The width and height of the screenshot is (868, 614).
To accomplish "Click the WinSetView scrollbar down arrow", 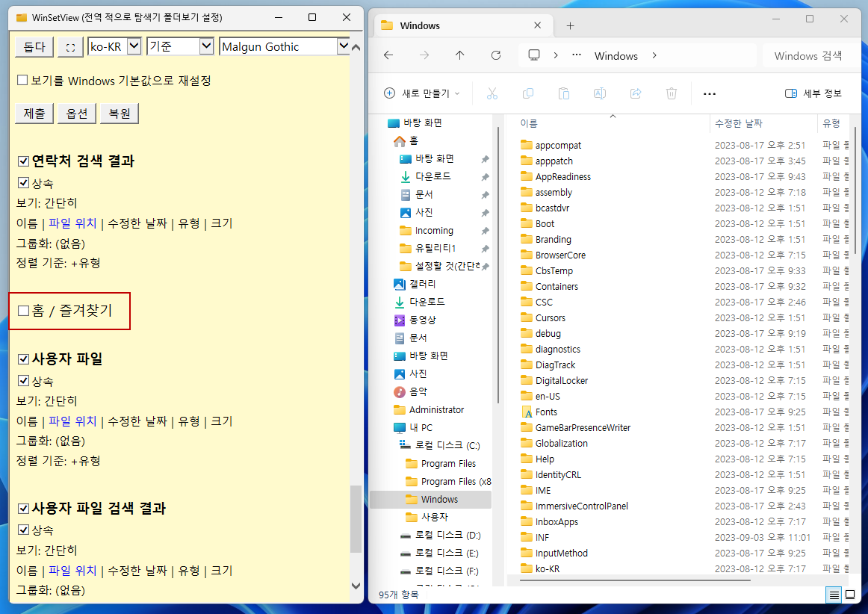I will tap(356, 586).
